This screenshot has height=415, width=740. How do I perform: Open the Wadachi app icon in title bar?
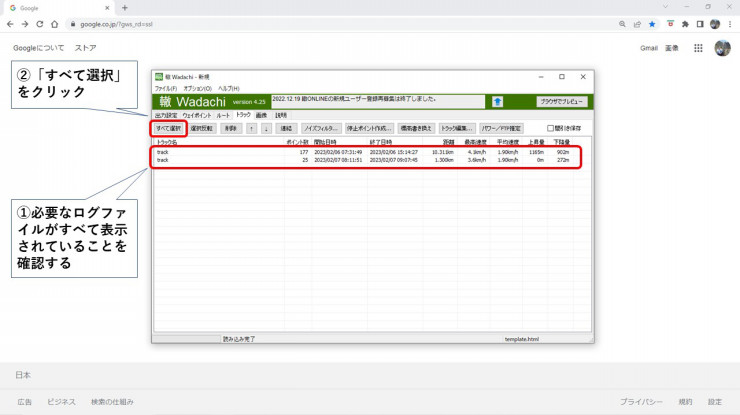pyautogui.click(x=159, y=76)
